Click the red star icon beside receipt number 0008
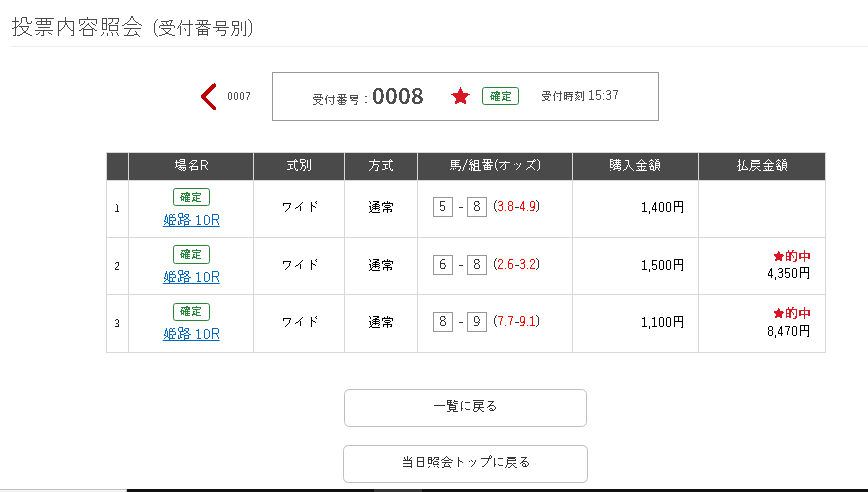The height and width of the screenshot is (492, 868). click(x=460, y=96)
